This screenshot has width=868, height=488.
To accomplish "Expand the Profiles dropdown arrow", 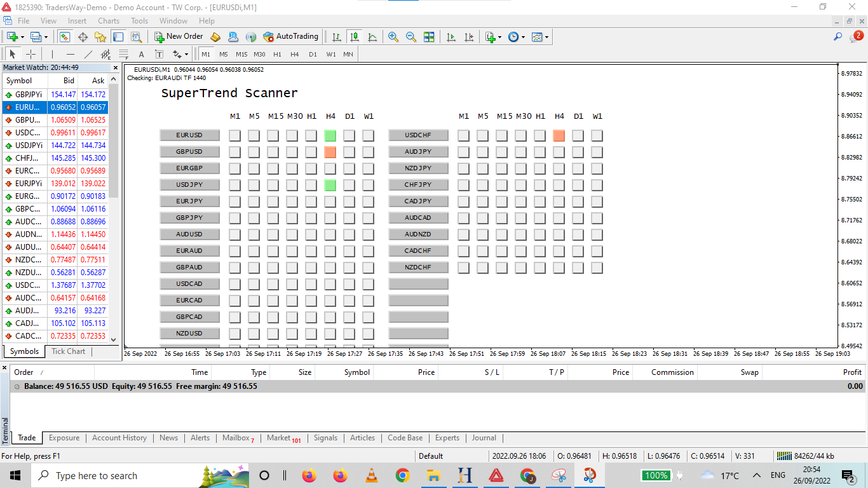I will (46, 37).
